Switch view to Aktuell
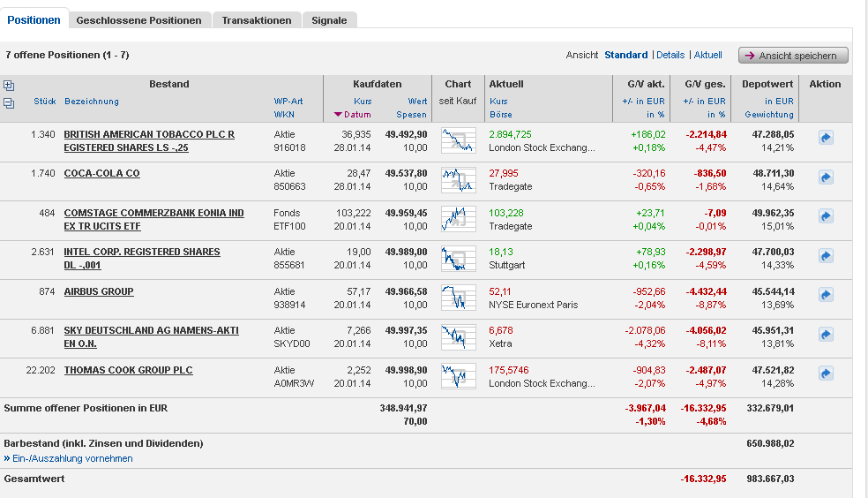 coord(707,55)
